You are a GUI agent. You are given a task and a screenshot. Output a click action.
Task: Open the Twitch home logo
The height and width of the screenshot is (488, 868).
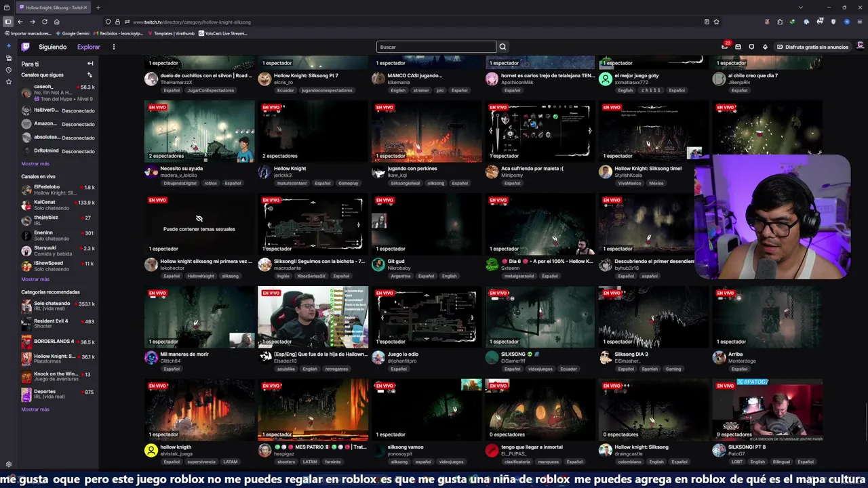[x=26, y=47]
